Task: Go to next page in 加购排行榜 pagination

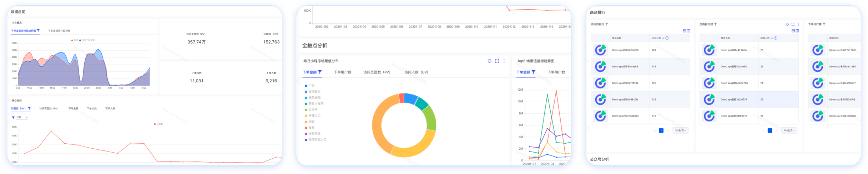Action: pyautogui.click(x=776, y=130)
